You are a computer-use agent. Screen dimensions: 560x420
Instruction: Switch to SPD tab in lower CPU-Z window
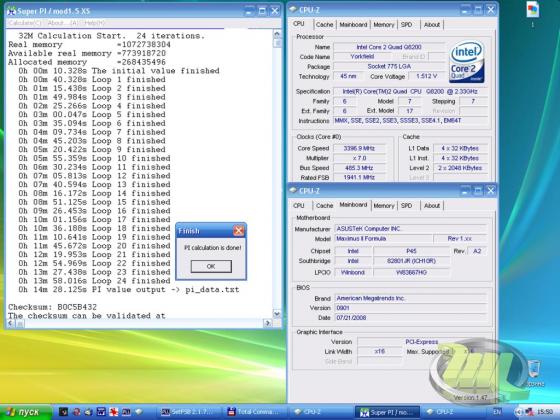[406, 206]
